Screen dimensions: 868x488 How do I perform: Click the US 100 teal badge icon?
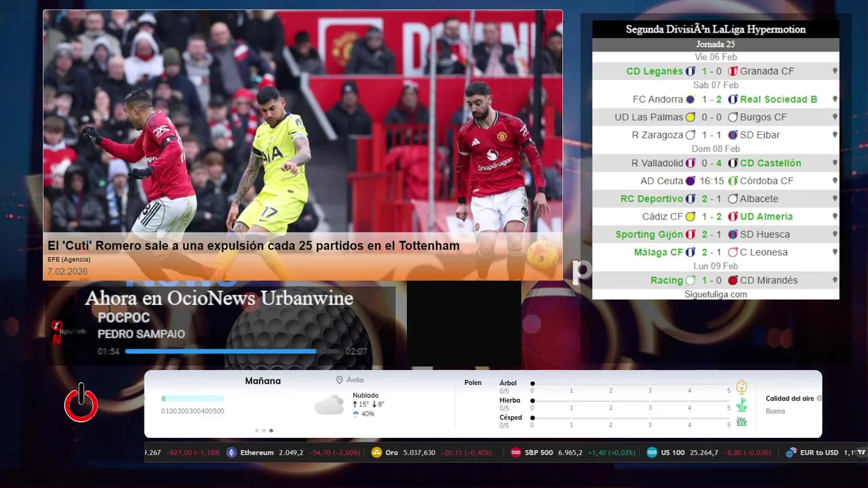[652, 453]
